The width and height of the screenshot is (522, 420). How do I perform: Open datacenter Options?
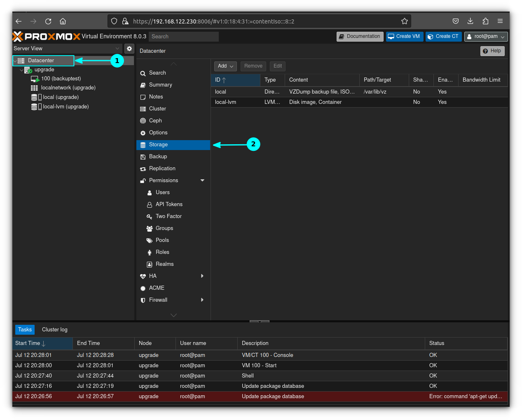[173, 133]
